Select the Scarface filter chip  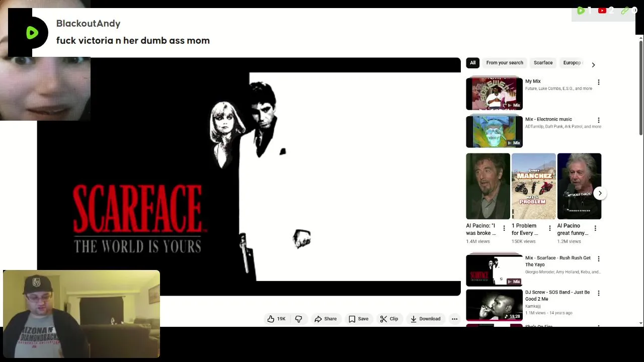tap(543, 63)
